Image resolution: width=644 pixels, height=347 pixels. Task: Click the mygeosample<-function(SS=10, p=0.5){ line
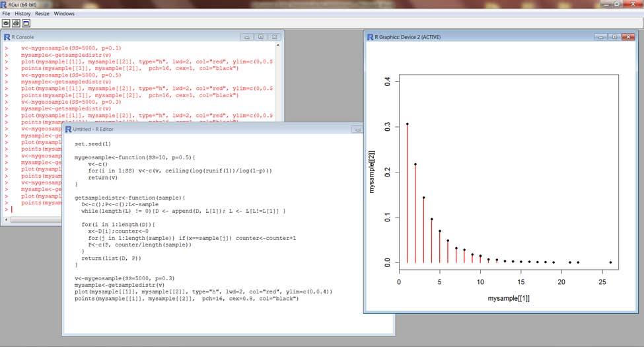pos(135,157)
